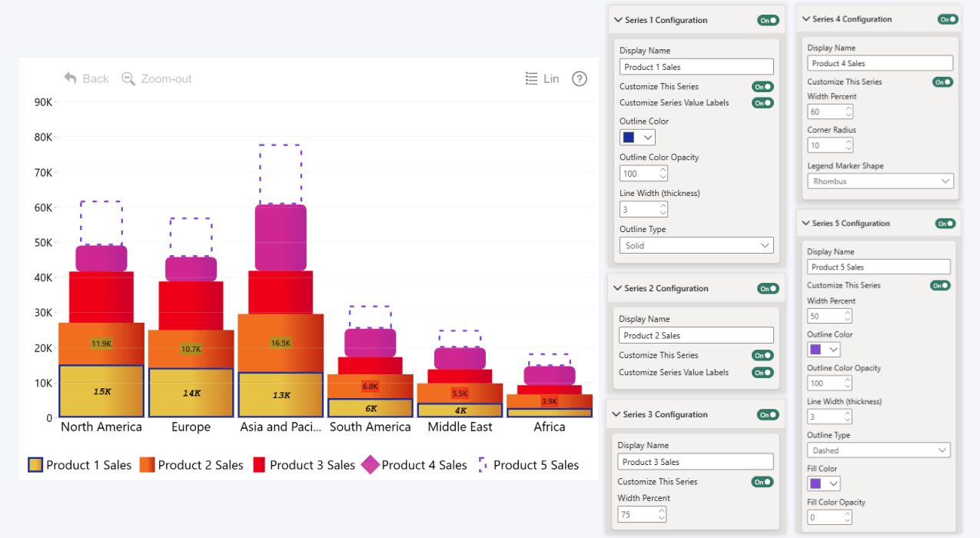The width and height of the screenshot is (980, 538).
Task: Open Series 5 Fill Color swatch picker
Action: pos(823,483)
